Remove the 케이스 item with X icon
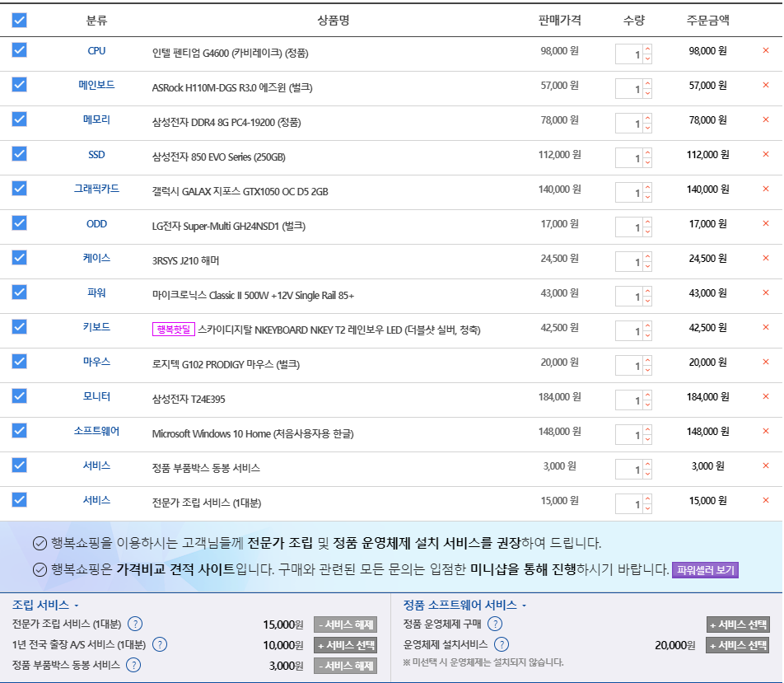The image size is (784, 683). click(x=766, y=258)
